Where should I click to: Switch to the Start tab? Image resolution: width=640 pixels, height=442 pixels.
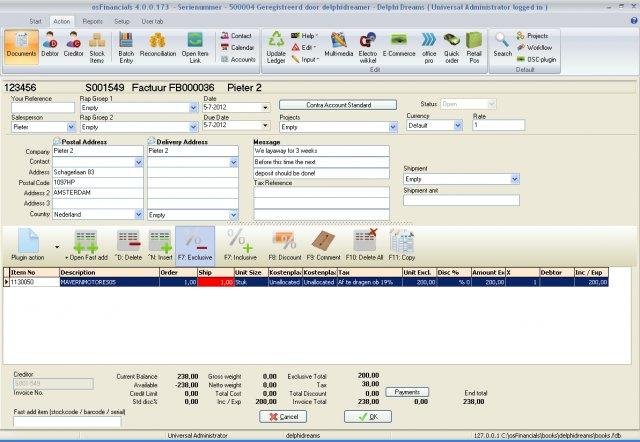pos(35,21)
